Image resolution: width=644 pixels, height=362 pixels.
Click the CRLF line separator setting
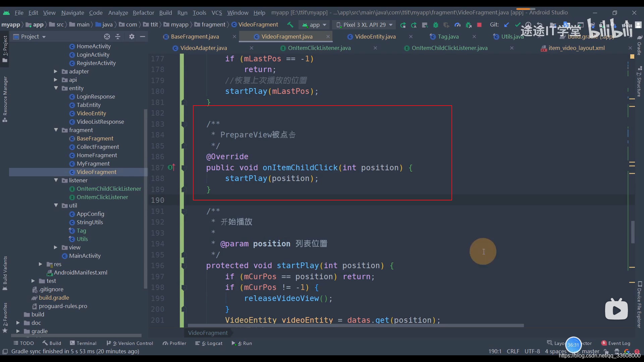tap(513, 351)
